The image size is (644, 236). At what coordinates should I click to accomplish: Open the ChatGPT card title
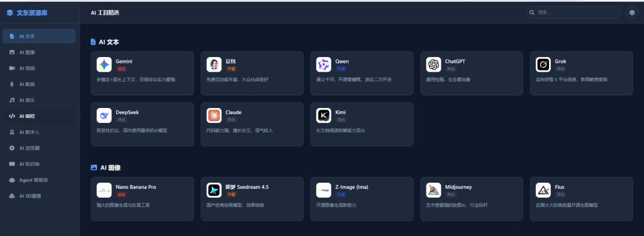(x=455, y=62)
